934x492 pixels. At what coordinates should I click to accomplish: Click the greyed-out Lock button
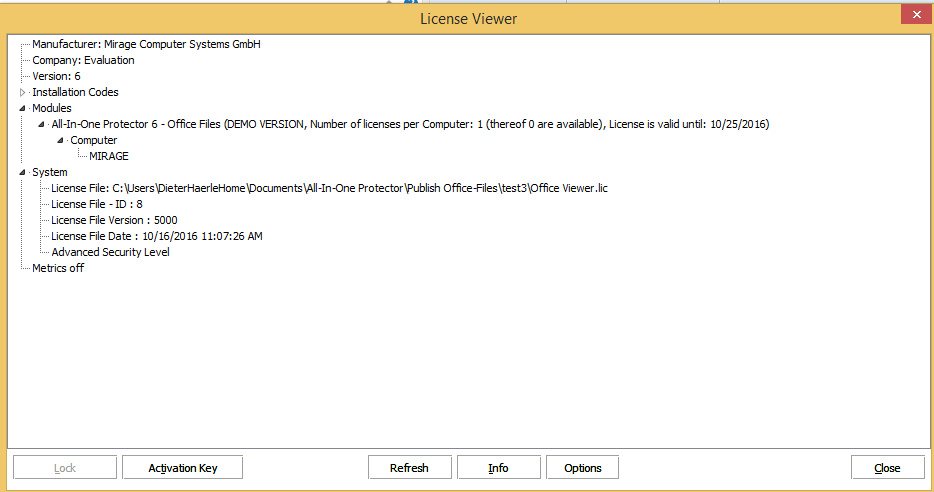[65, 468]
